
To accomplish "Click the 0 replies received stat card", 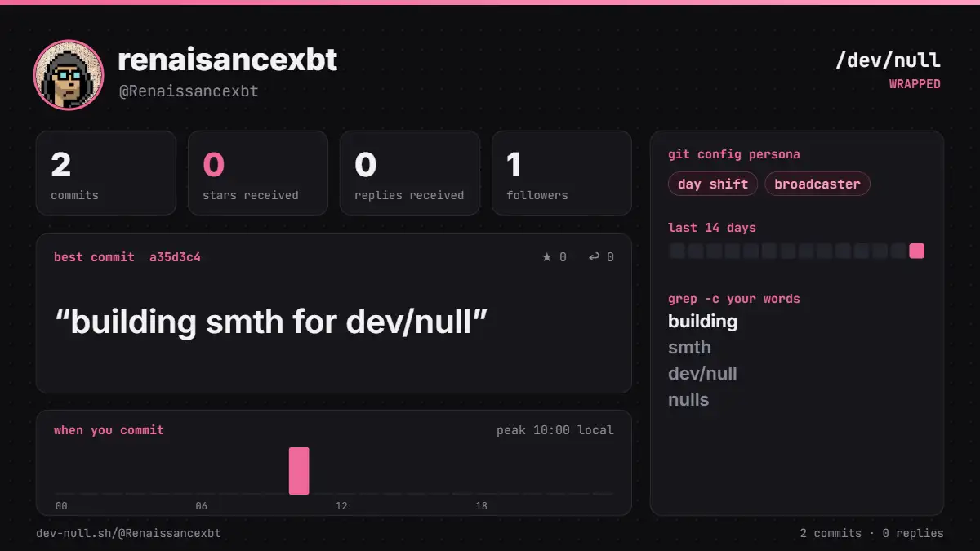I will (x=410, y=173).
